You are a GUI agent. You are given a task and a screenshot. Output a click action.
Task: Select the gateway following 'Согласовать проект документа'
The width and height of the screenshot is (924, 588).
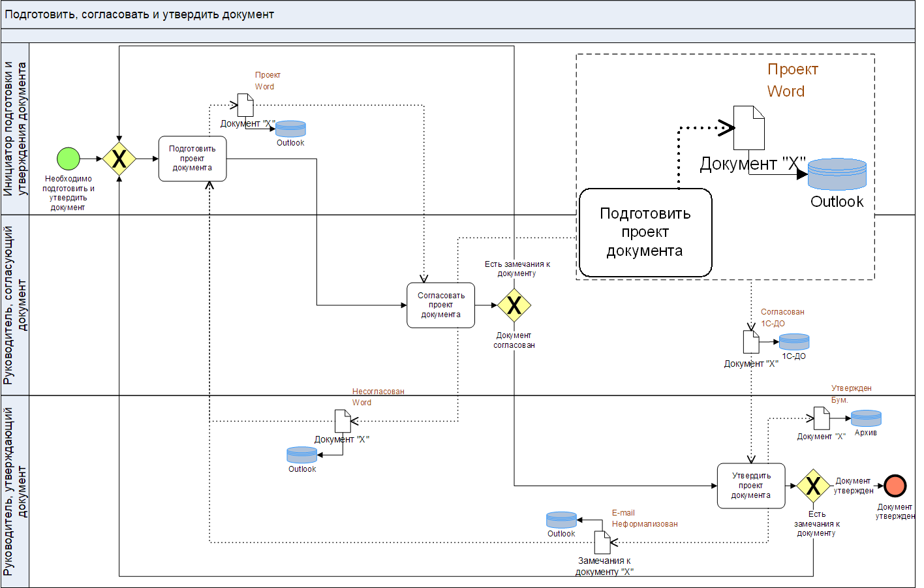tap(514, 305)
